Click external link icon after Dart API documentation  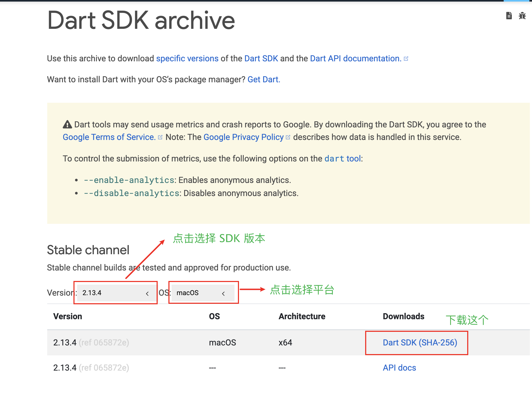point(406,59)
